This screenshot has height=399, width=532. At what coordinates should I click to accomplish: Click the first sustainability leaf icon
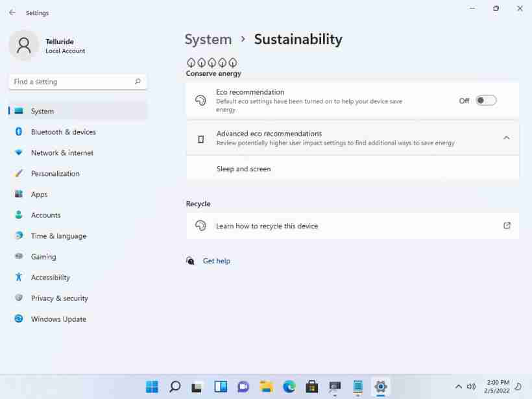191,62
